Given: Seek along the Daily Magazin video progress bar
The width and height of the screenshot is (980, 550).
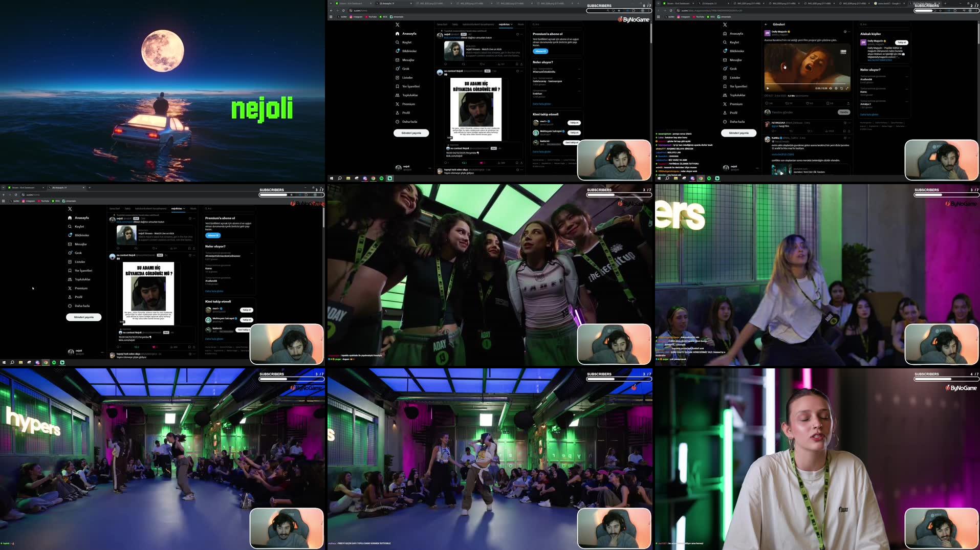Looking at the screenshot, I should click(x=806, y=84).
